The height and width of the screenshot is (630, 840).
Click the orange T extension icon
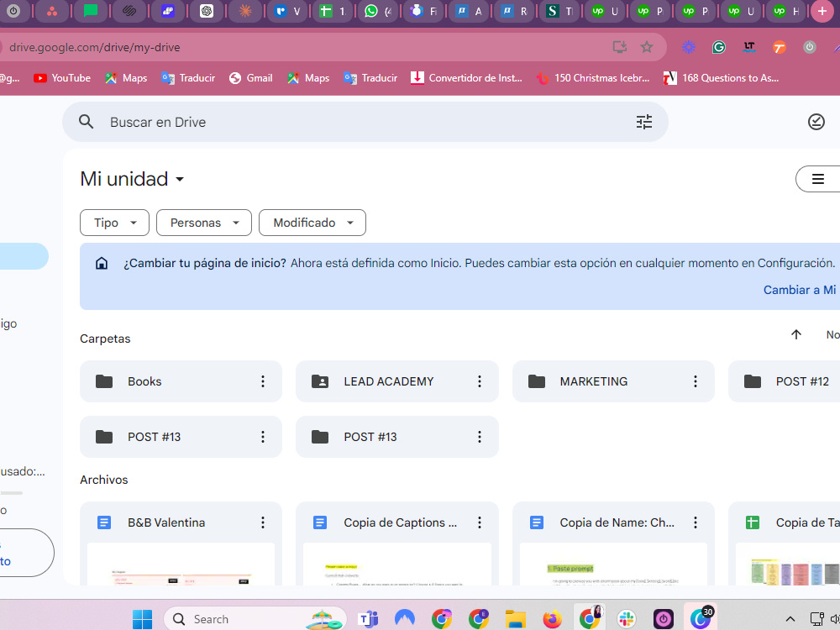tap(779, 47)
